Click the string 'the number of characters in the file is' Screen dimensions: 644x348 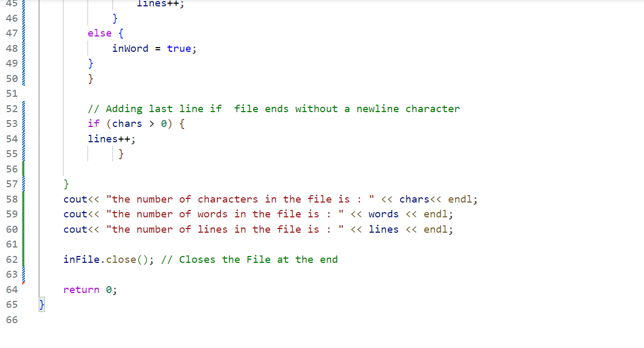(x=231, y=199)
